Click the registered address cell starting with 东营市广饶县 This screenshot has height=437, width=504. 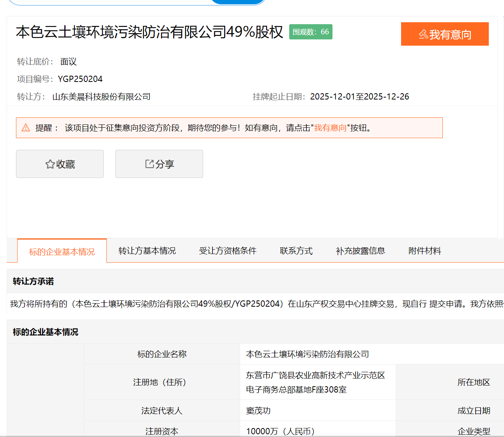click(x=315, y=382)
